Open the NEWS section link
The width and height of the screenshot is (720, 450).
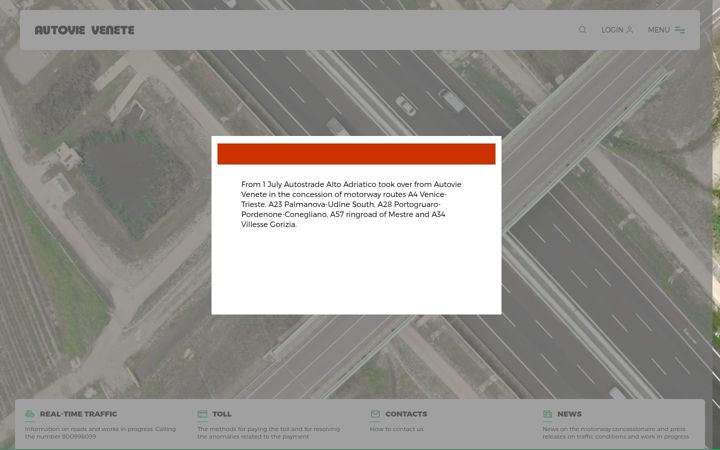point(569,414)
